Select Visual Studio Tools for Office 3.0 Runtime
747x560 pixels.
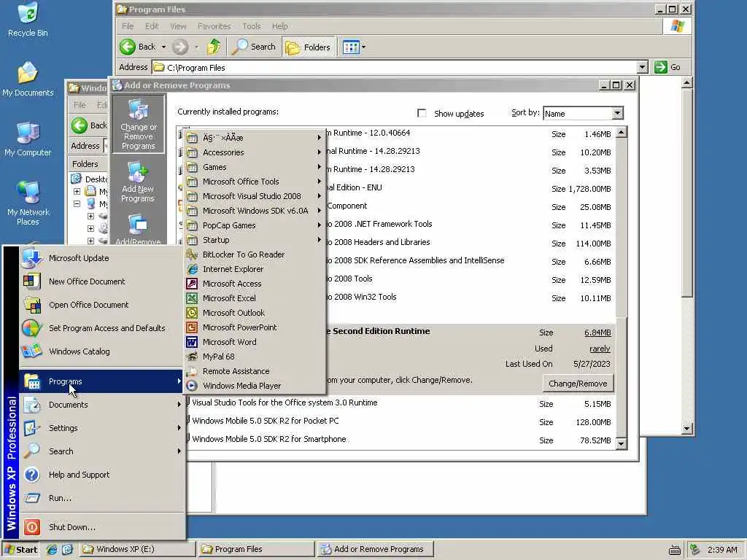(400, 403)
